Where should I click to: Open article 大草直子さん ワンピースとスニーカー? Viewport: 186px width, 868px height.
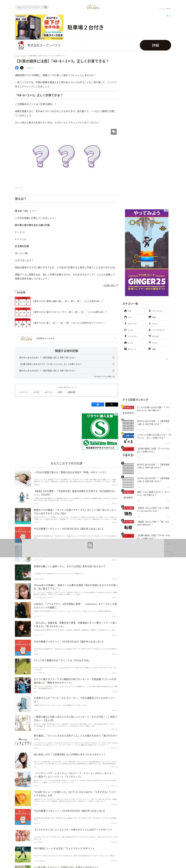pyautogui.click(x=66, y=704)
